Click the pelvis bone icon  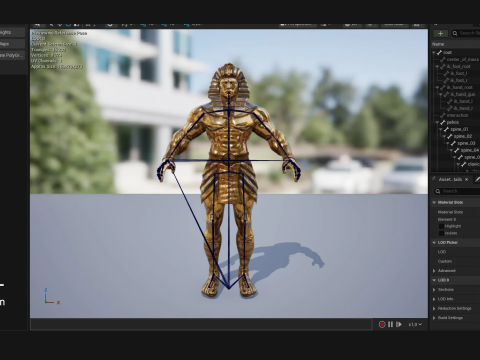coord(443,122)
